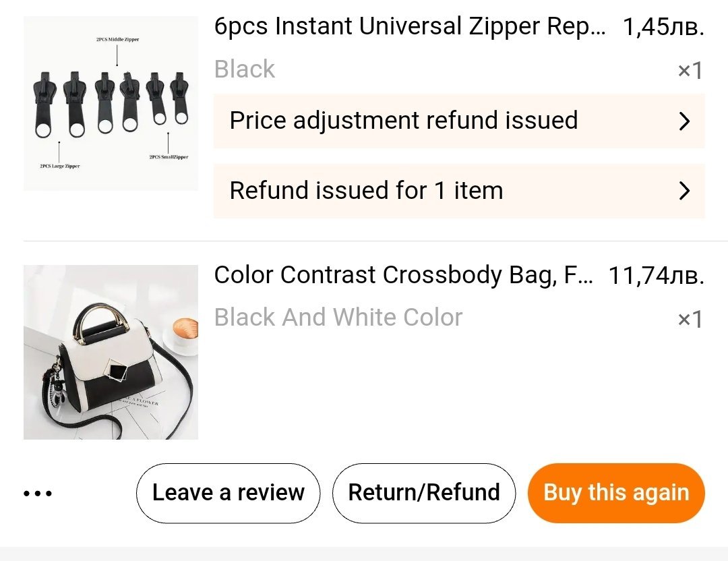Click the 11,74лв. bag price
Screen dimensions: 728x561
[x=656, y=276]
